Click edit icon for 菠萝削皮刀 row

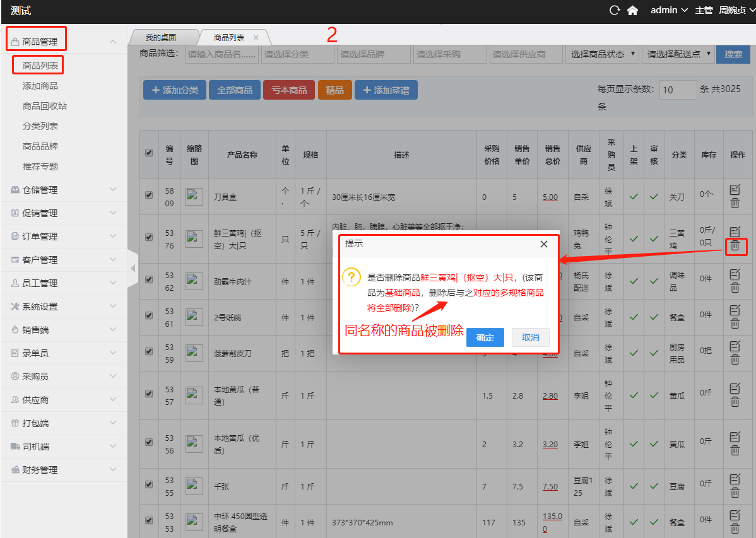(x=735, y=346)
